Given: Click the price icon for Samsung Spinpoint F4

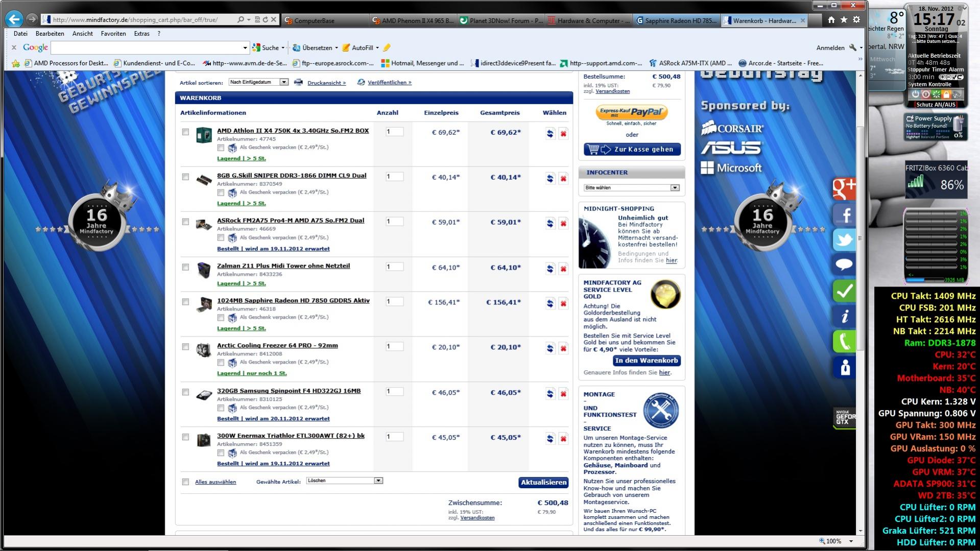Looking at the screenshot, I should (x=550, y=394).
